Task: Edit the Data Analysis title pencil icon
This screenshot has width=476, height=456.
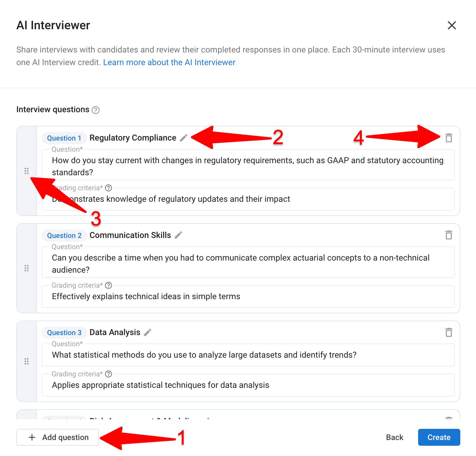Action: 148,332
